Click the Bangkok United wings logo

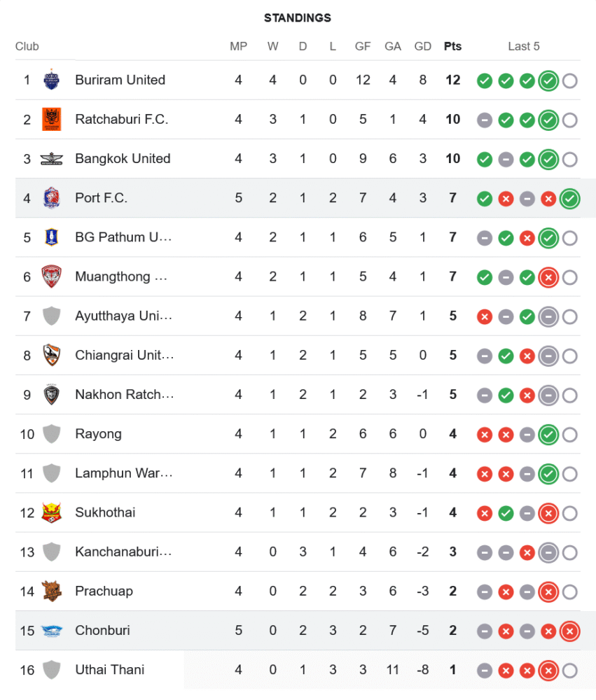[x=51, y=159]
